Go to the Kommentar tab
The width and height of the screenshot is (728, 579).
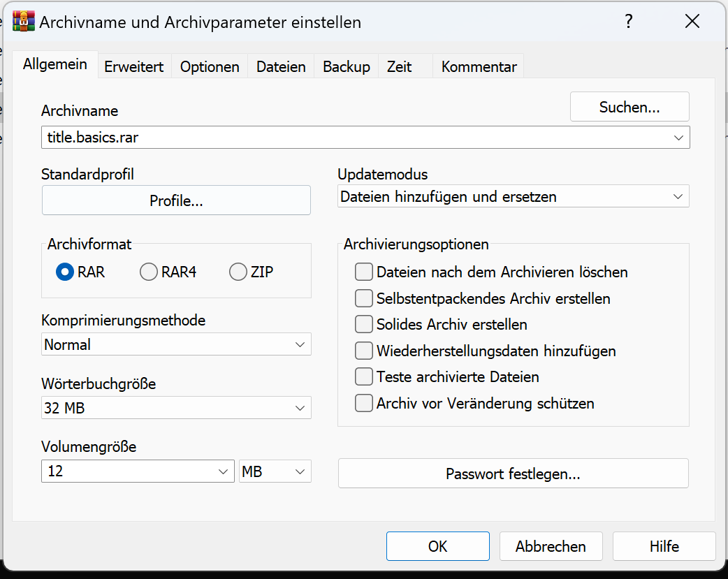coord(479,67)
